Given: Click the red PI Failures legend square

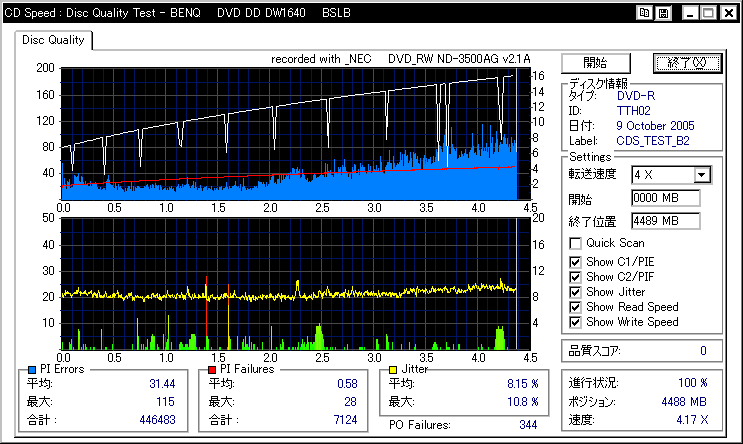Looking at the screenshot, I should (212, 370).
